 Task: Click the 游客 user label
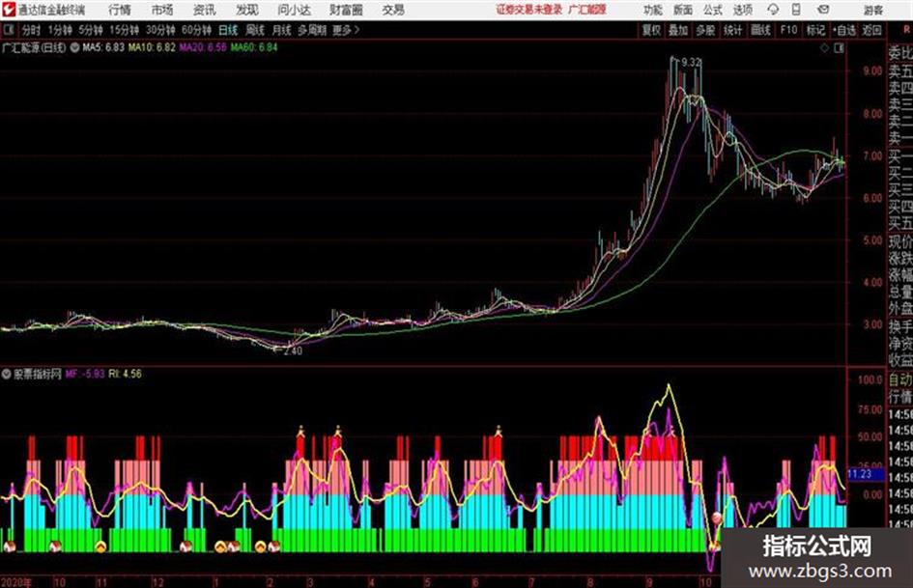point(873,10)
